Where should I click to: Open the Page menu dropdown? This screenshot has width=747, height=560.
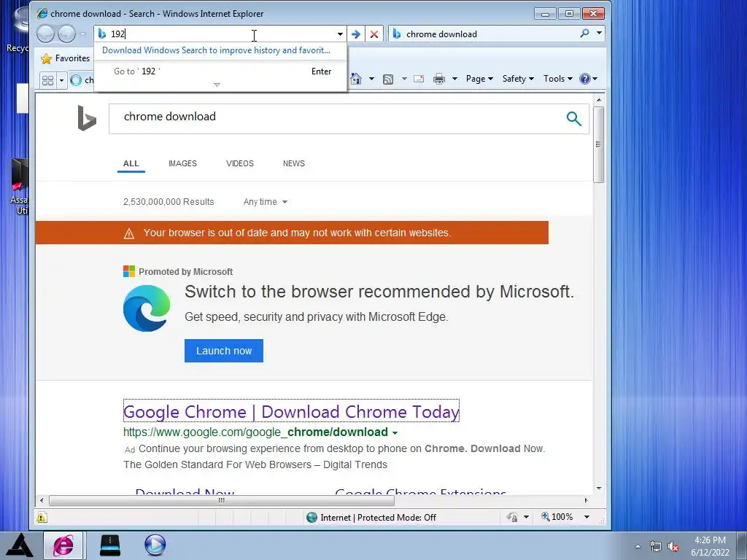[479, 79]
